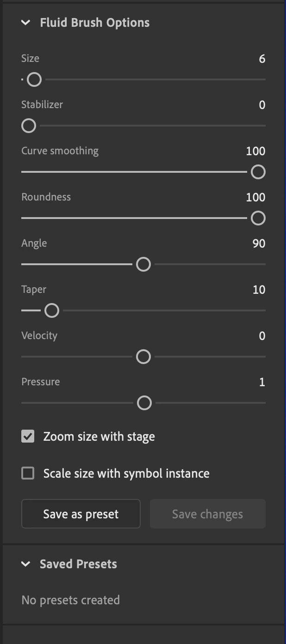Click Save as preset button
This screenshot has height=644, width=286.
(81, 514)
